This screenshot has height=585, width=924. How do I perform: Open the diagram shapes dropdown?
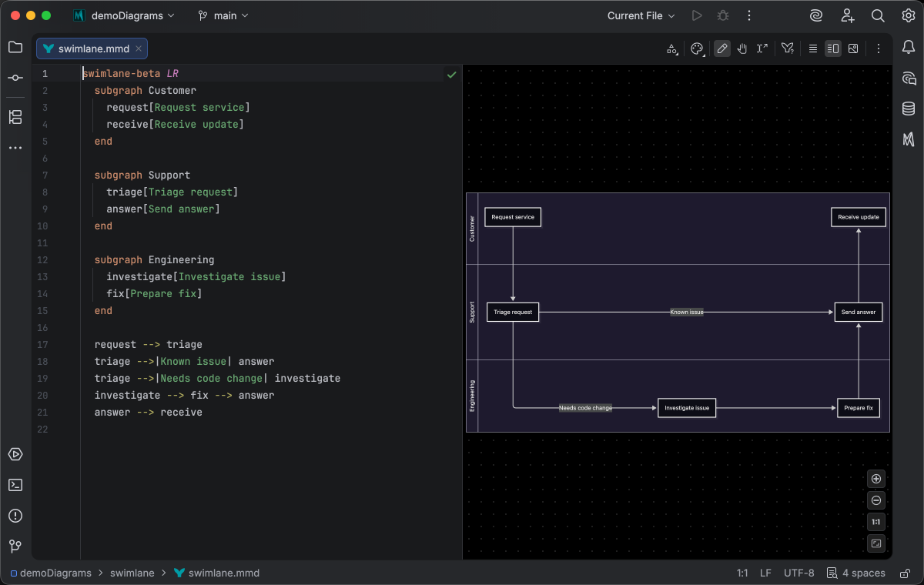point(672,48)
